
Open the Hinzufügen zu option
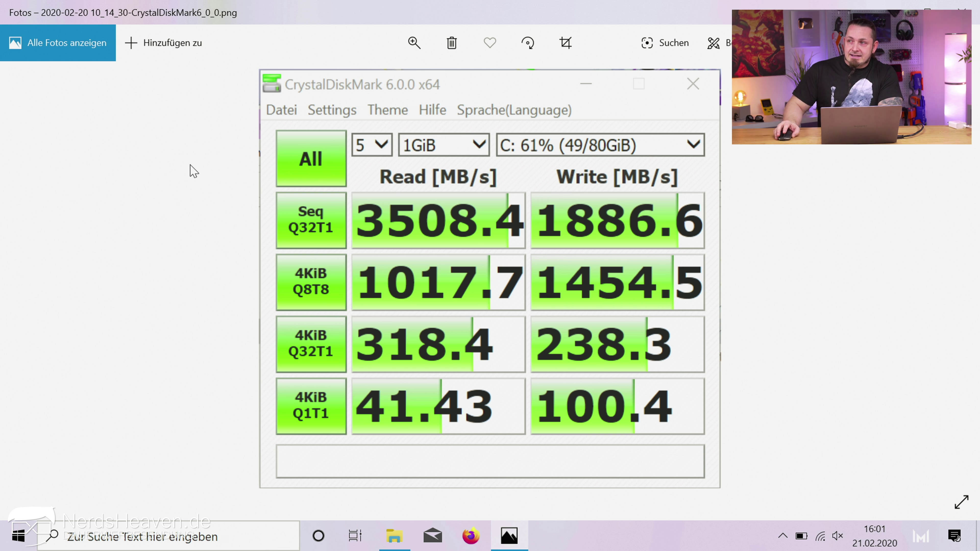164,43
